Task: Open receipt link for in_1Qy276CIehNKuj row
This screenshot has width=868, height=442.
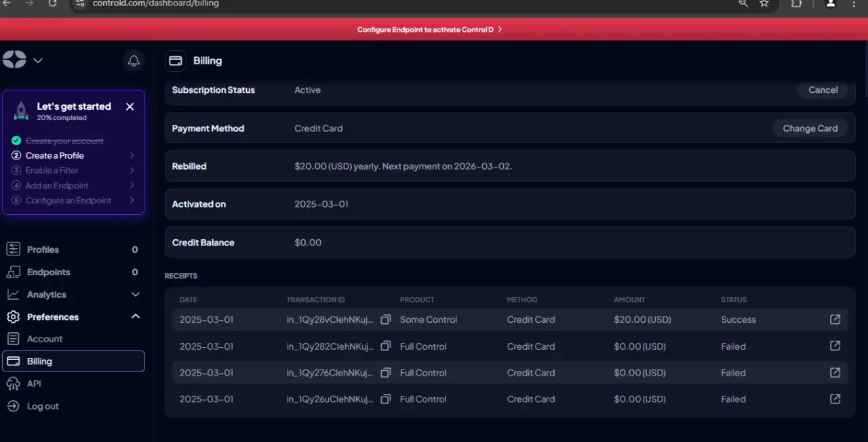Action: click(x=835, y=372)
